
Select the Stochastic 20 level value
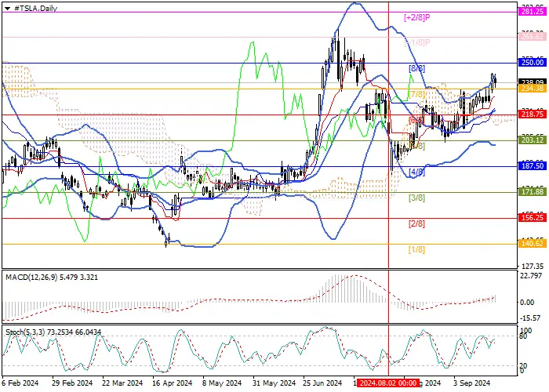pyautogui.click(x=524, y=366)
